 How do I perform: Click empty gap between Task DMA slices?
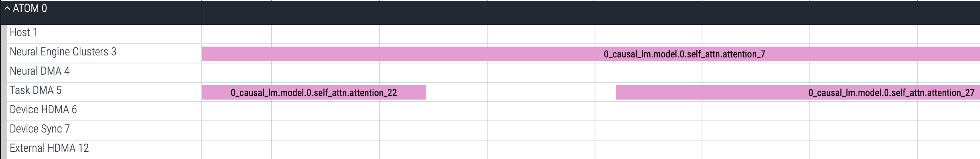(521, 92)
